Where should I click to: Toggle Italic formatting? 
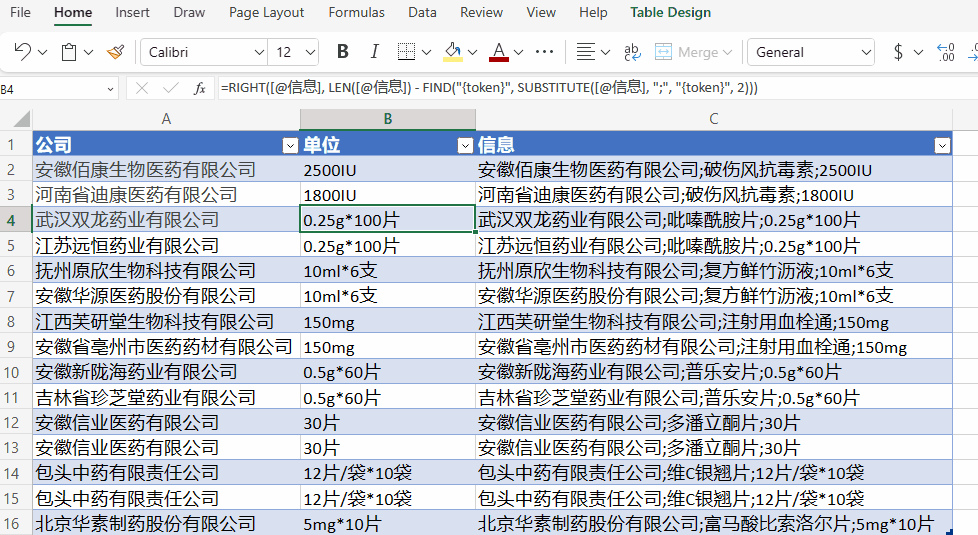coord(374,52)
